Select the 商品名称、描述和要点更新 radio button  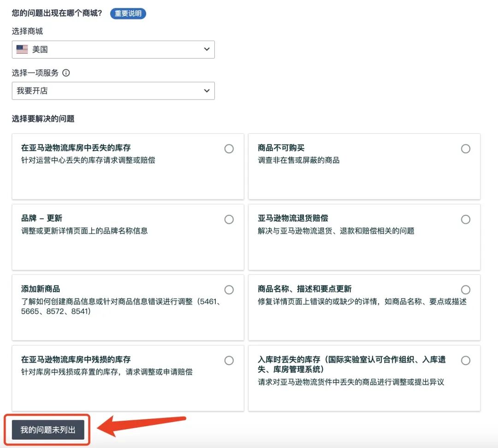pyautogui.click(x=465, y=290)
